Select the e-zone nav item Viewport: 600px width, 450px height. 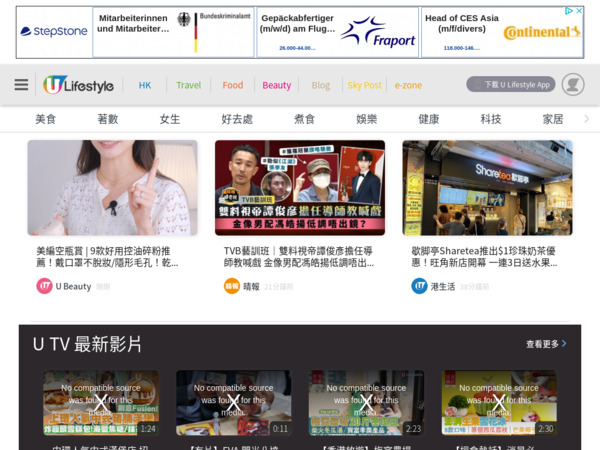(408, 85)
